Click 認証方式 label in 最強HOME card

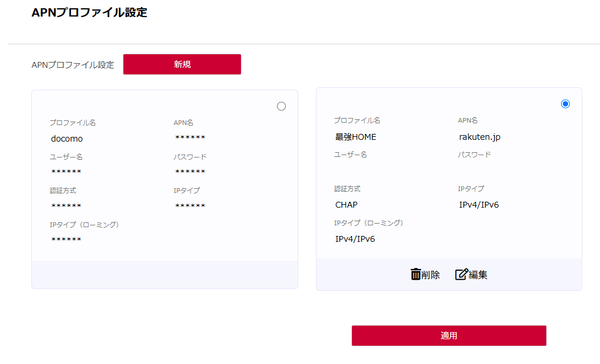pos(347,189)
